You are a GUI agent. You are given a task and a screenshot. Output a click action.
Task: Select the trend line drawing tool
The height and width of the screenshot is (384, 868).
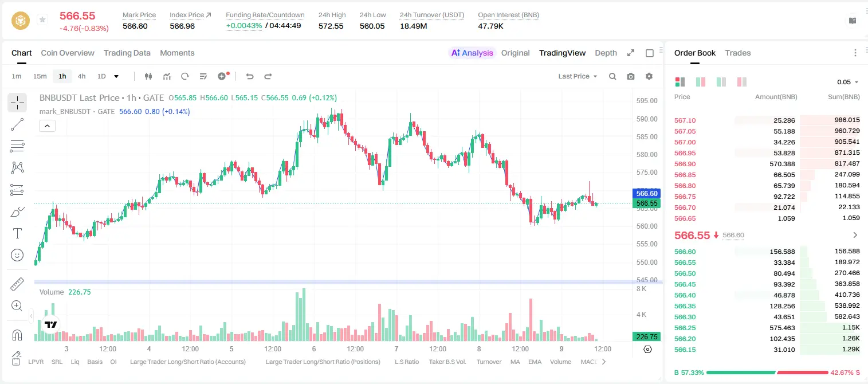[17, 124]
